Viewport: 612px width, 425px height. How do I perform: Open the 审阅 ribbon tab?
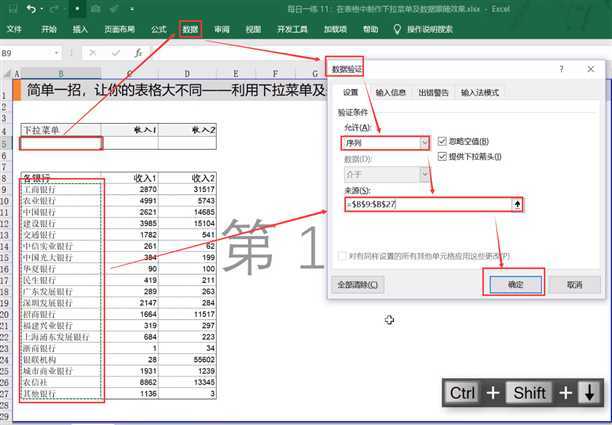click(222, 29)
